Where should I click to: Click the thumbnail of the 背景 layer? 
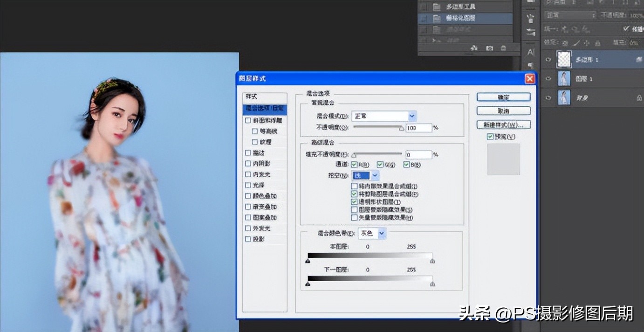[x=563, y=97]
